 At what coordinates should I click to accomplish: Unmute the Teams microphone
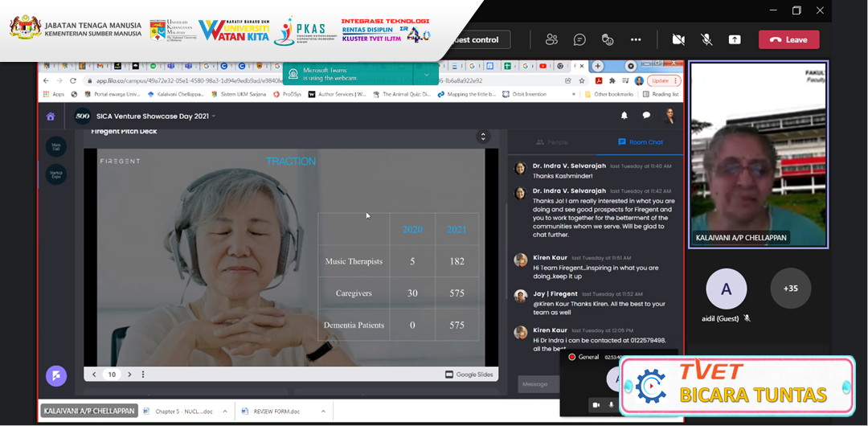click(706, 39)
